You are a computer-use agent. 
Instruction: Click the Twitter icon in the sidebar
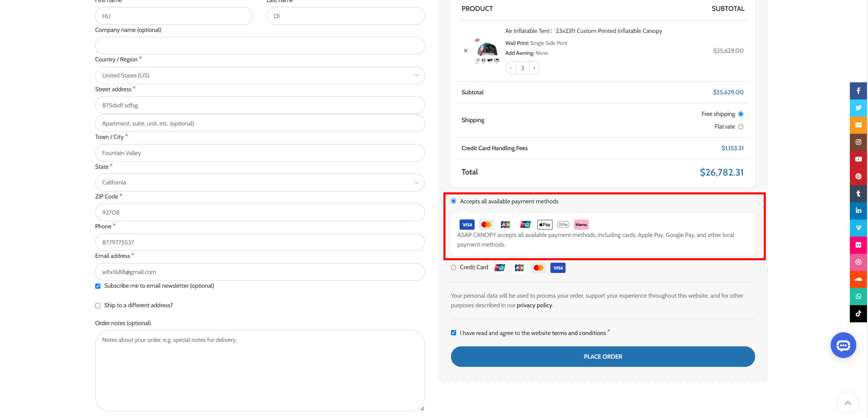tap(858, 108)
